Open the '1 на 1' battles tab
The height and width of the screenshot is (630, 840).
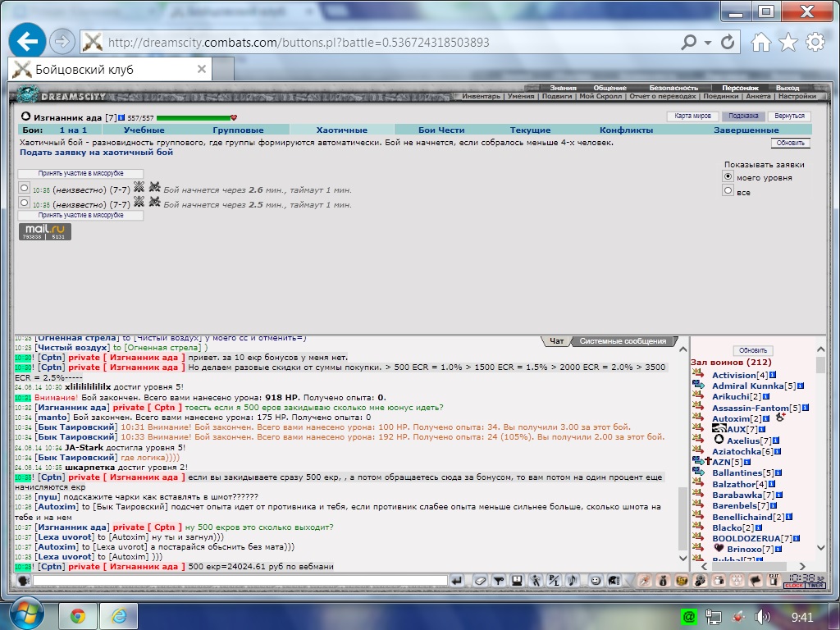(73, 130)
